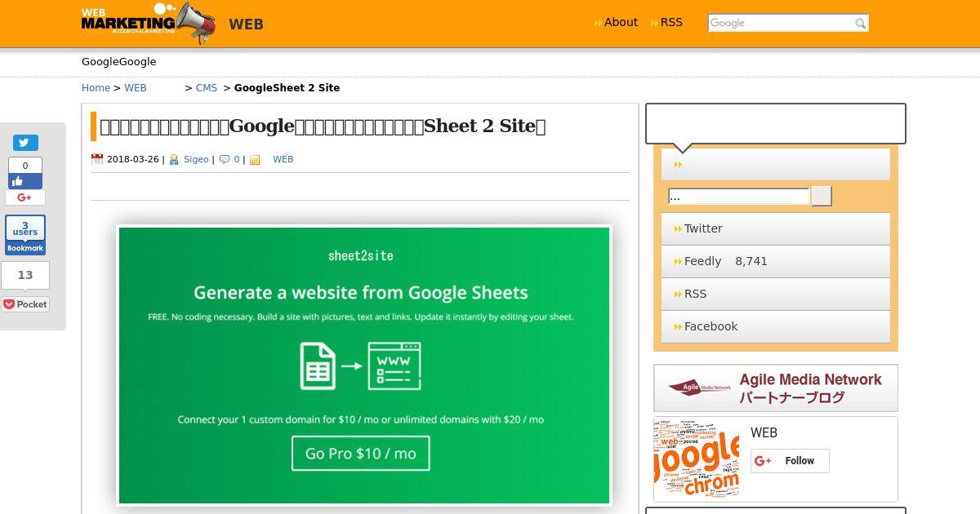
Task: Open the CMS breadcrumb link
Action: coord(207,87)
